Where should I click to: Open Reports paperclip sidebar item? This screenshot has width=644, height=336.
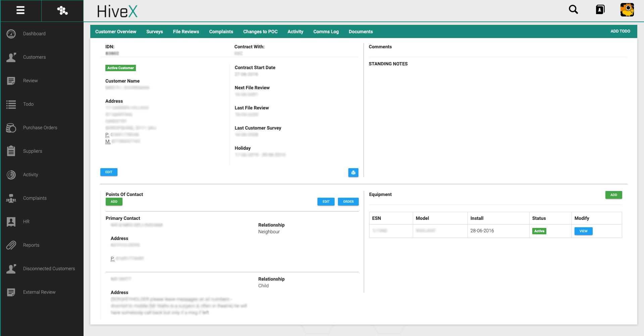(31, 245)
